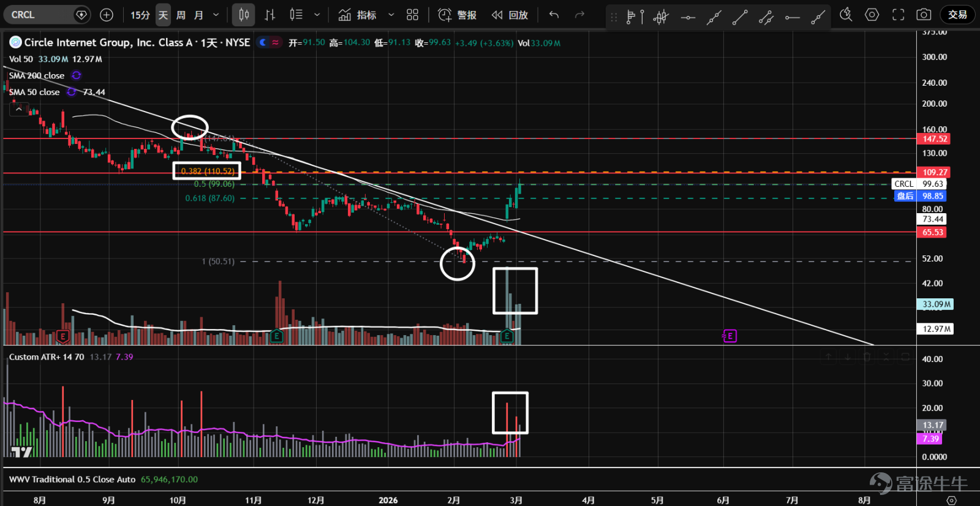The width and height of the screenshot is (980, 506).
Task: Click the 0.5 (99.06) Fibonacci label
Action: pos(214,184)
